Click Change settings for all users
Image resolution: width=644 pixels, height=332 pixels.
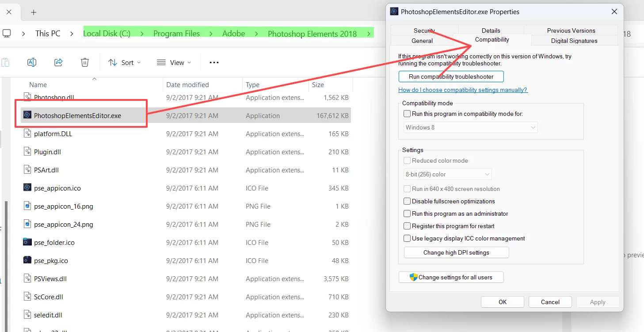tap(451, 277)
